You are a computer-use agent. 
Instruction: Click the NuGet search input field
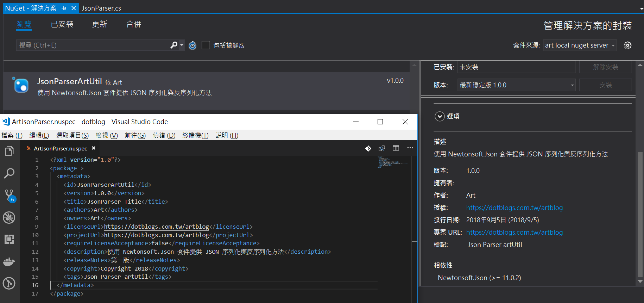pyautogui.click(x=93, y=45)
